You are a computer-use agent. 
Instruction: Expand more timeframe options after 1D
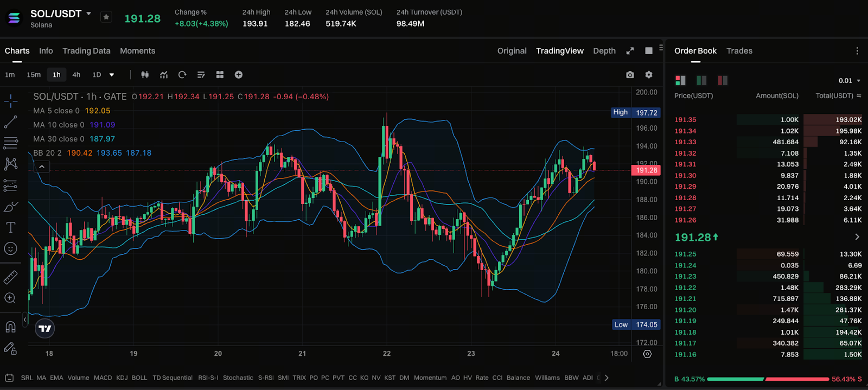click(x=112, y=75)
